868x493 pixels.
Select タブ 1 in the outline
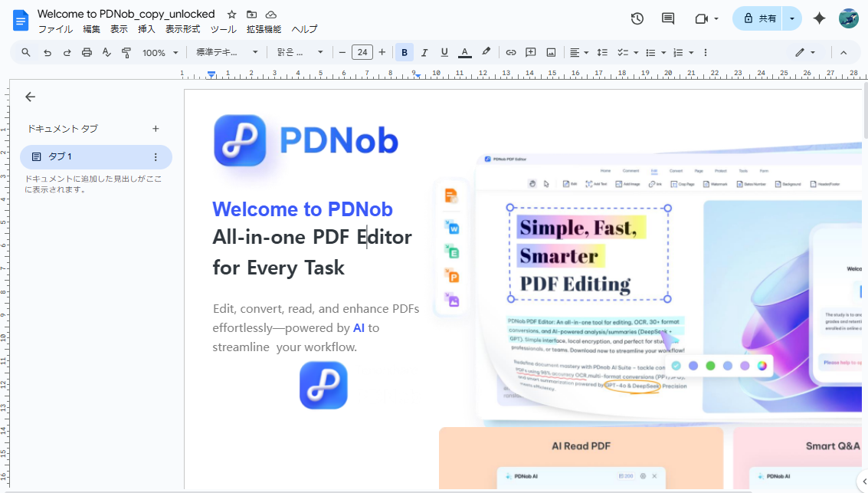96,156
